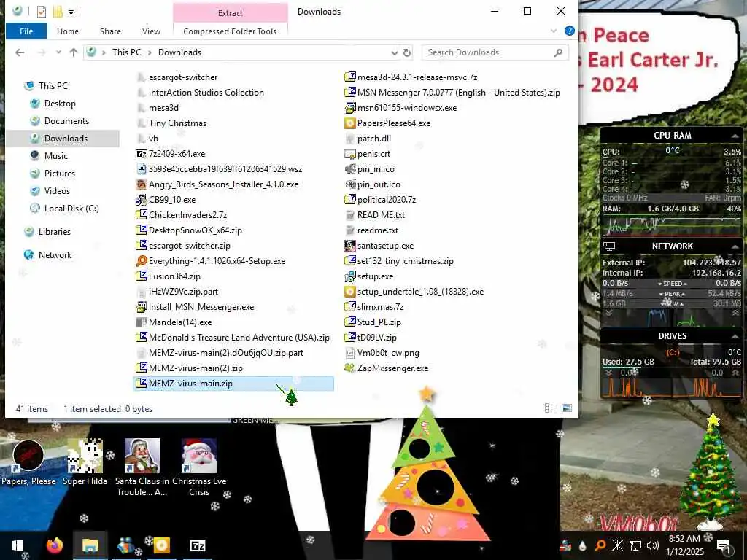
Task: Select InterAction Studios Collection folder
Action: (x=206, y=93)
